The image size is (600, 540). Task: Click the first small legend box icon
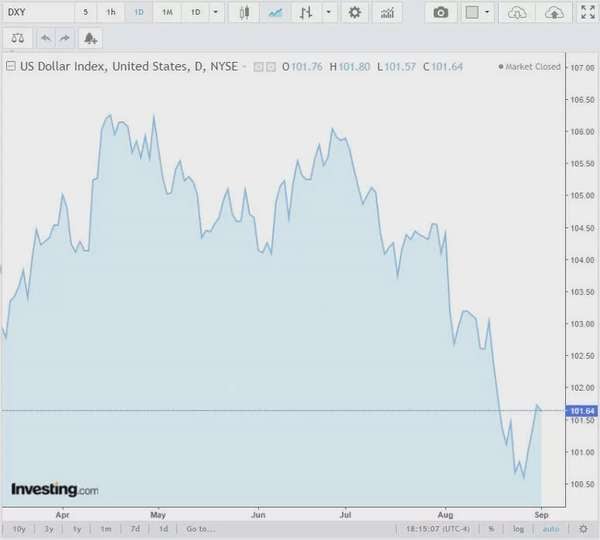(x=259, y=67)
